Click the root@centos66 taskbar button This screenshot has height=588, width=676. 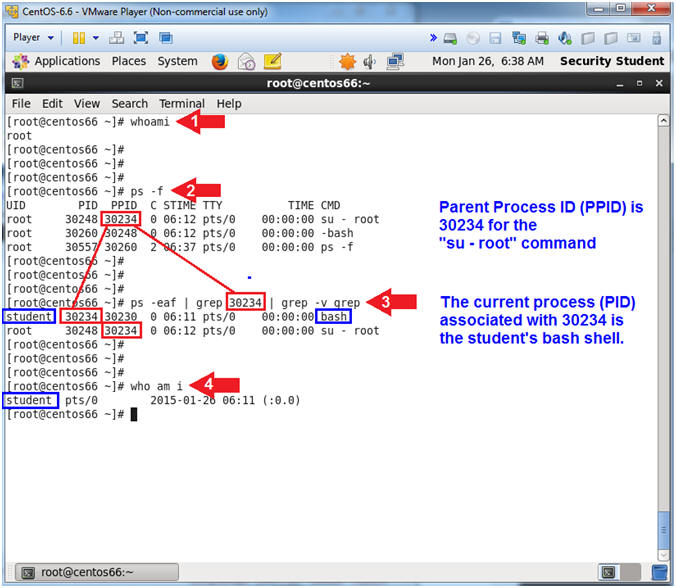tap(97, 572)
